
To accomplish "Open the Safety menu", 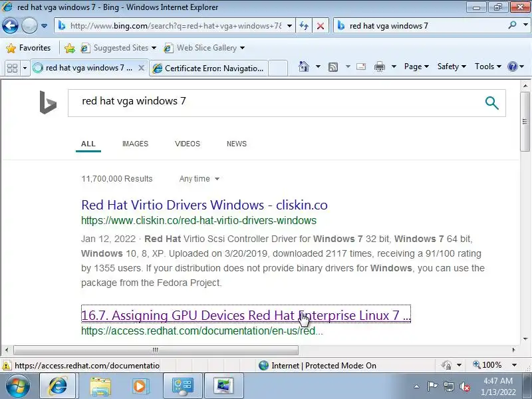I will [x=452, y=66].
